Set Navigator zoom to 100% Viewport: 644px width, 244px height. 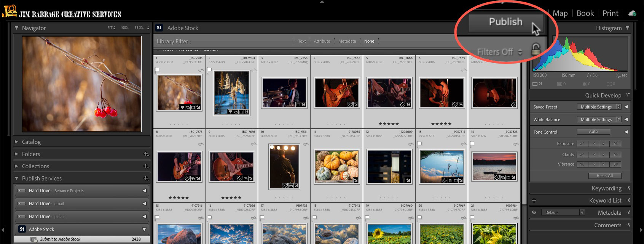(x=124, y=28)
